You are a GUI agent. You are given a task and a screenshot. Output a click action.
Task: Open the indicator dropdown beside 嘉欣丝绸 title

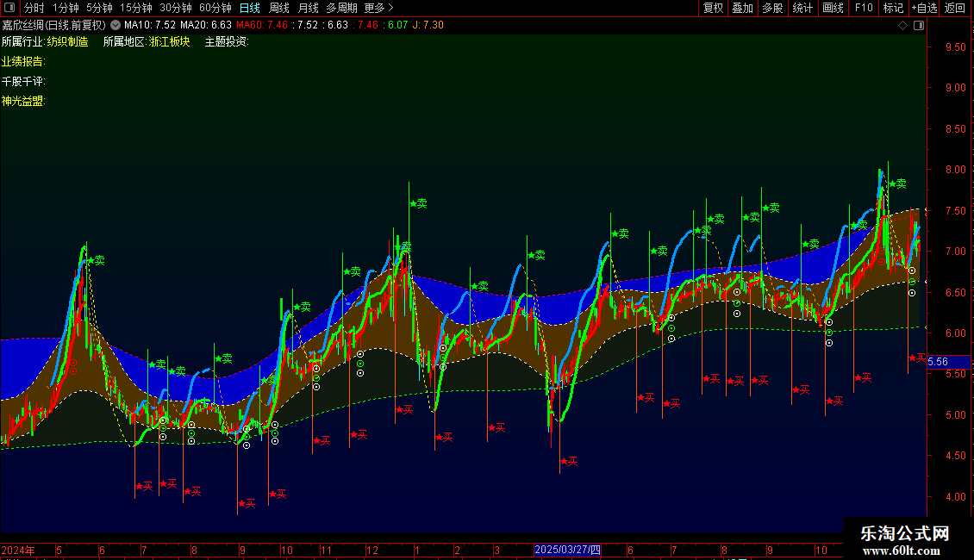pos(116,25)
